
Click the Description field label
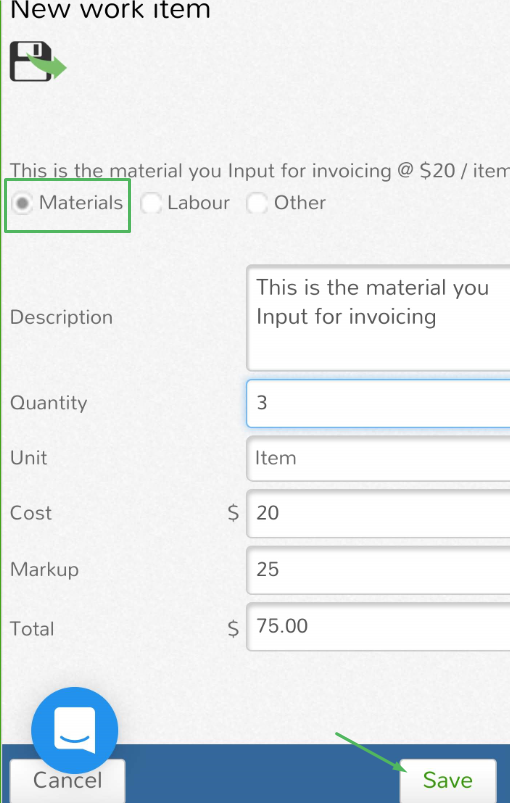[x=61, y=318]
